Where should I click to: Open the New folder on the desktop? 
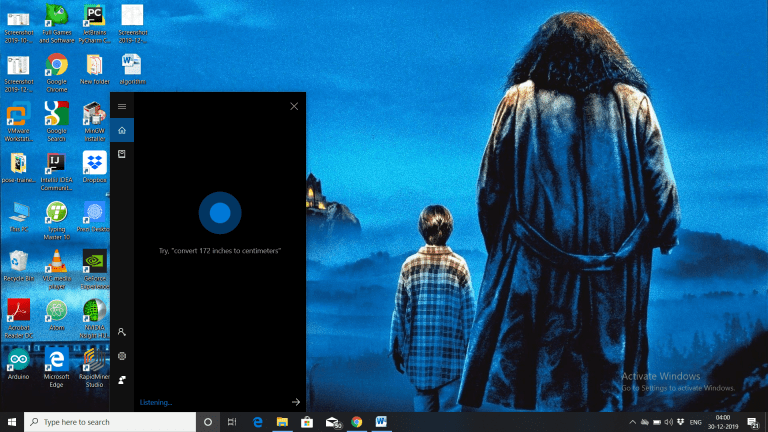click(95, 70)
